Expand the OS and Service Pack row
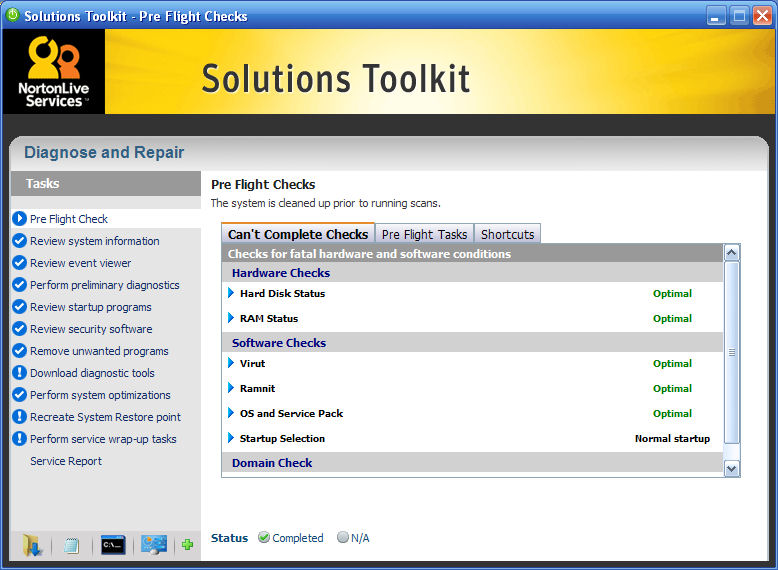 click(231, 413)
